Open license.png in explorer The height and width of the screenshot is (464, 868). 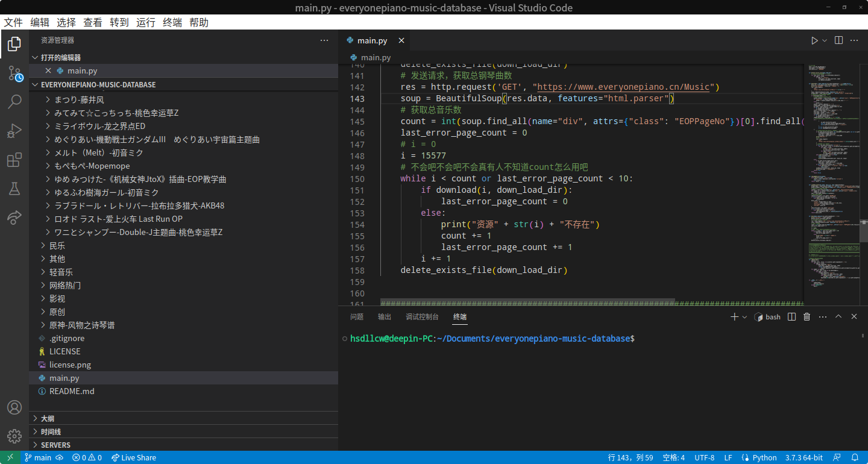point(183,365)
